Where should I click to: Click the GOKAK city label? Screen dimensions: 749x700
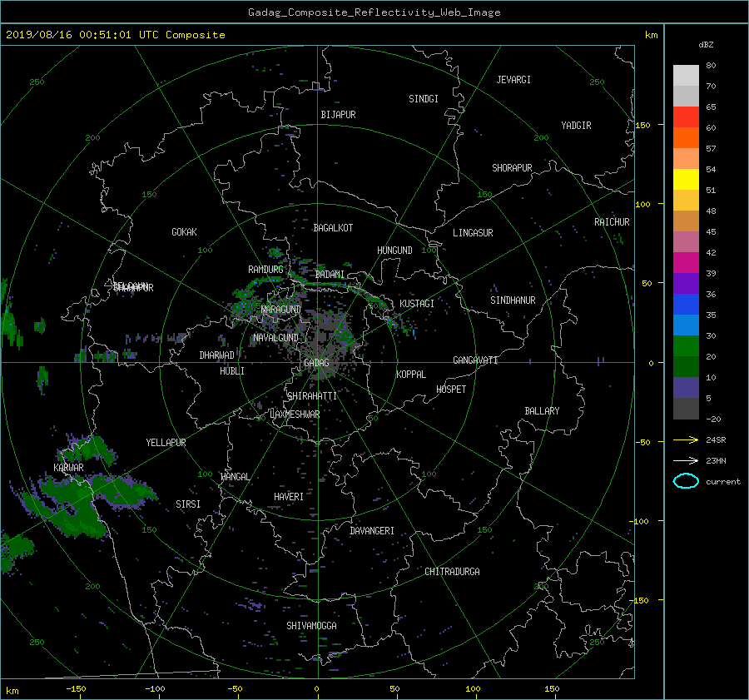(184, 232)
